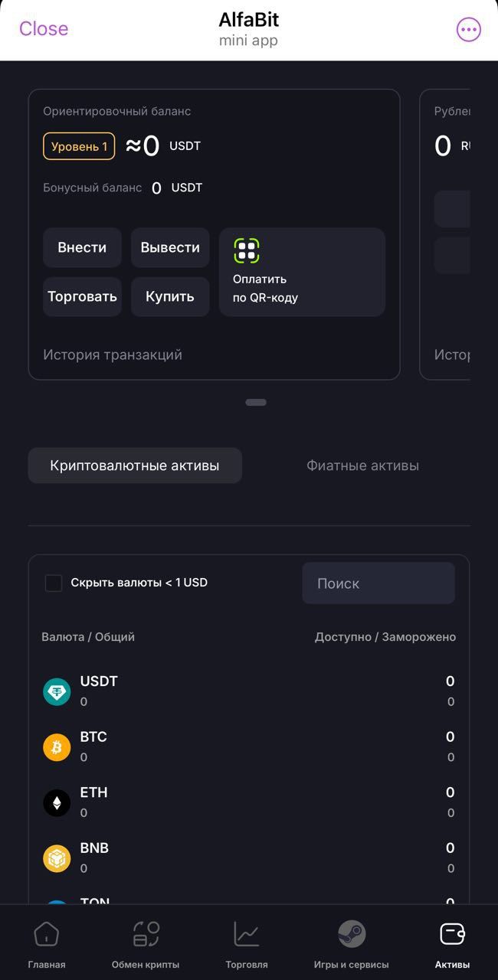This screenshot has height=980, width=498.
Task: Select the Активы wallet icon
Action: coord(450,934)
